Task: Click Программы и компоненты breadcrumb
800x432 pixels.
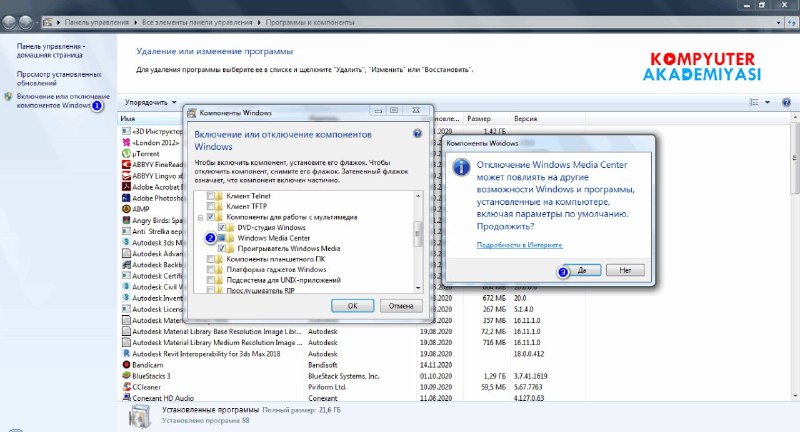Action: 310,22
